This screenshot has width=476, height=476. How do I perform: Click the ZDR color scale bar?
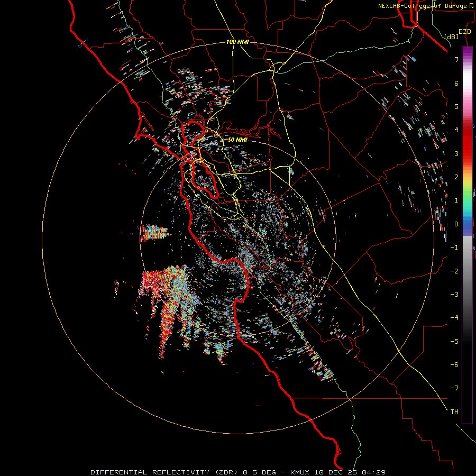[x=467, y=235]
